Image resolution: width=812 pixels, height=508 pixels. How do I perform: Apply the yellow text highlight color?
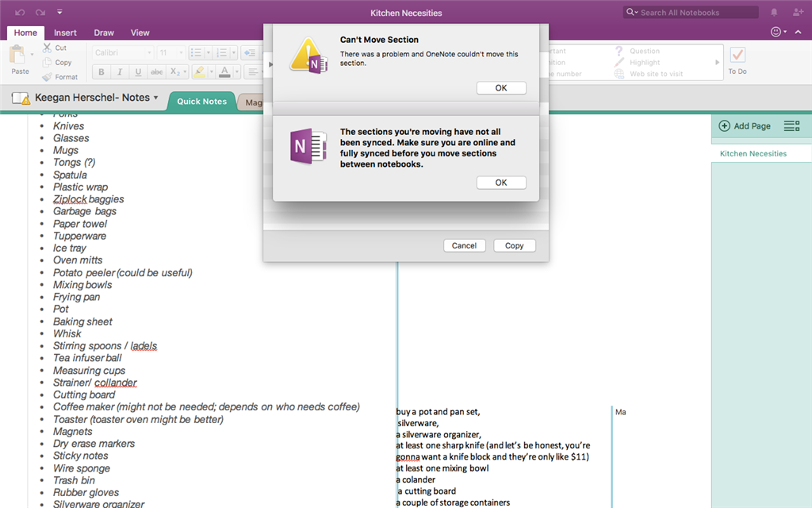tap(199, 72)
